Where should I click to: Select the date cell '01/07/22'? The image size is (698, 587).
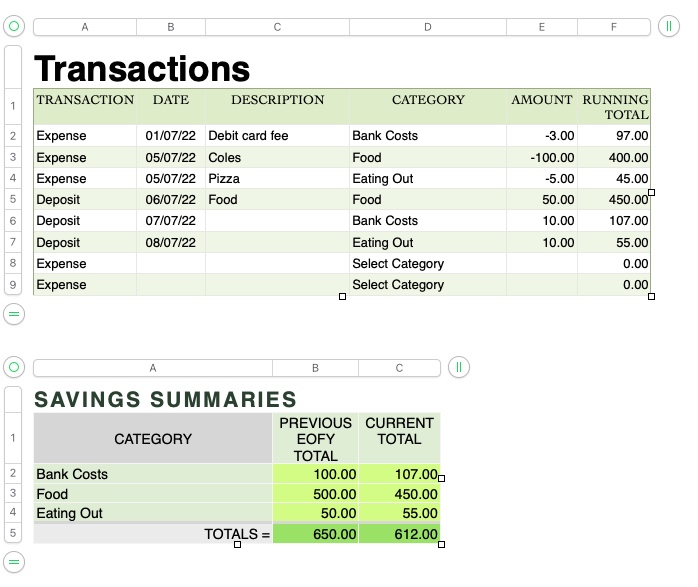[x=171, y=136]
